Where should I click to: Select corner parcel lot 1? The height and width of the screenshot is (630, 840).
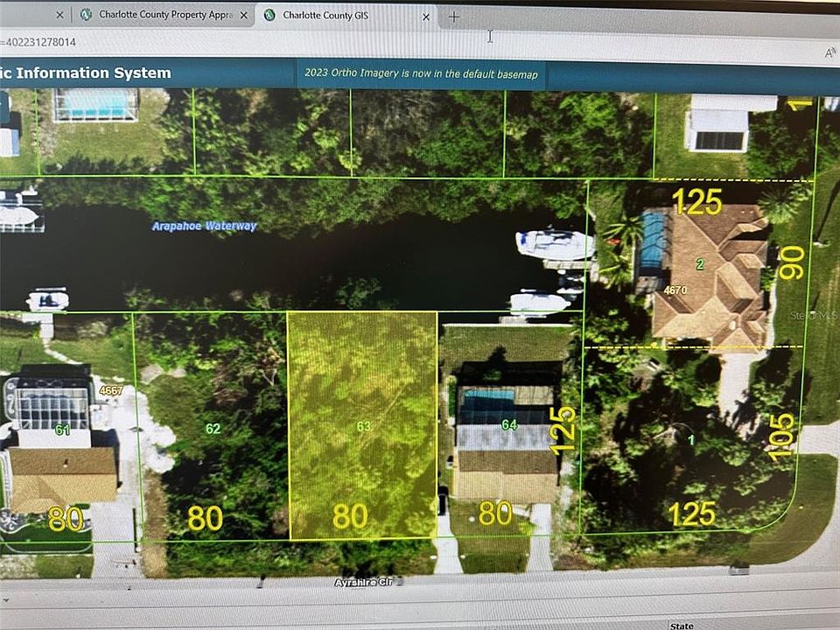691,440
